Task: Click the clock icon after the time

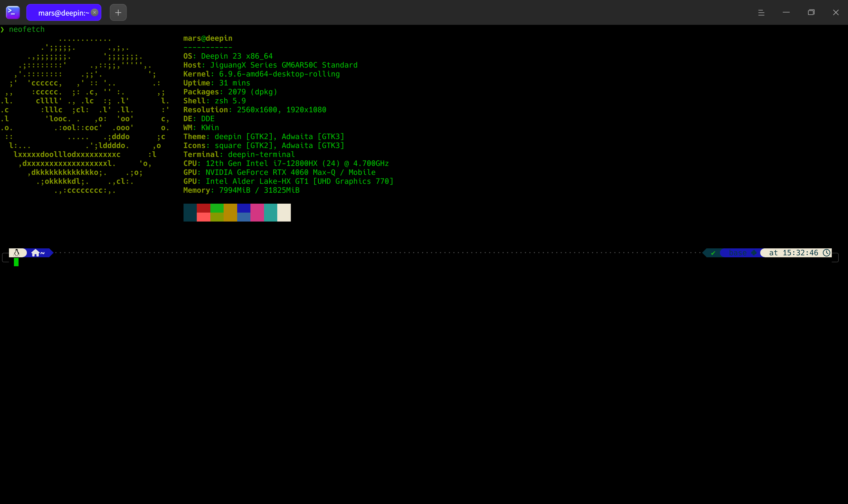Action: [826, 253]
